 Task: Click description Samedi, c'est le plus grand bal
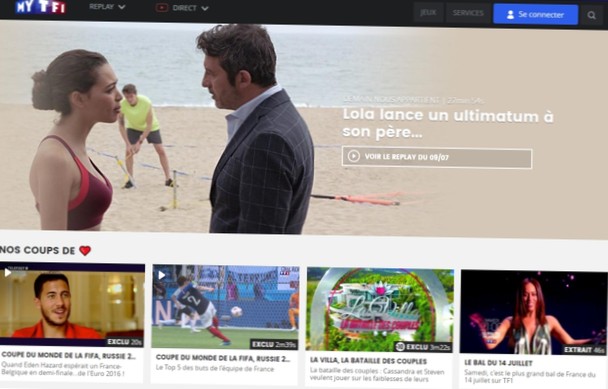[x=530, y=377]
